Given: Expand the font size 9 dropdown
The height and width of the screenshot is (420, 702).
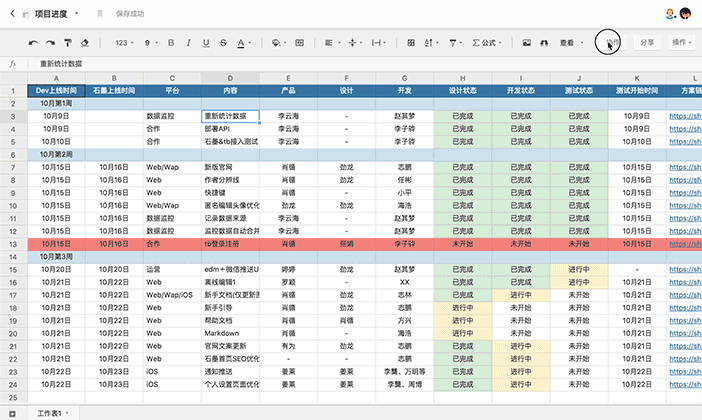Looking at the screenshot, I should pos(151,43).
